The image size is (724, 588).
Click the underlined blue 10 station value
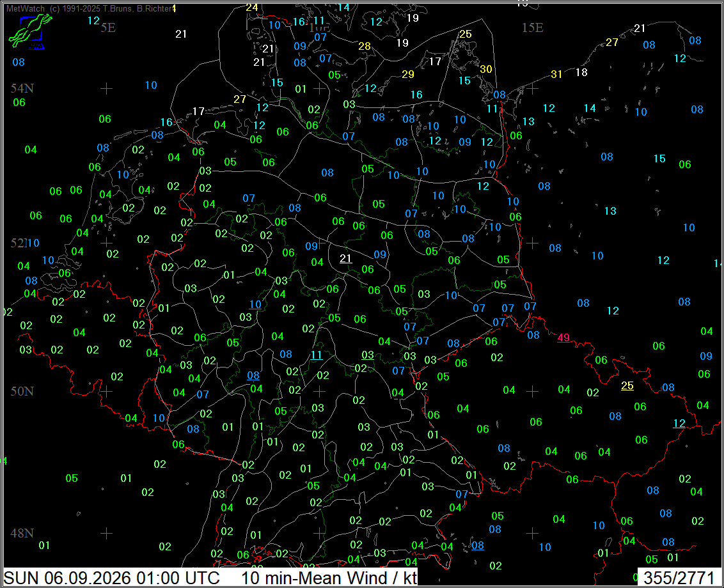point(255,305)
